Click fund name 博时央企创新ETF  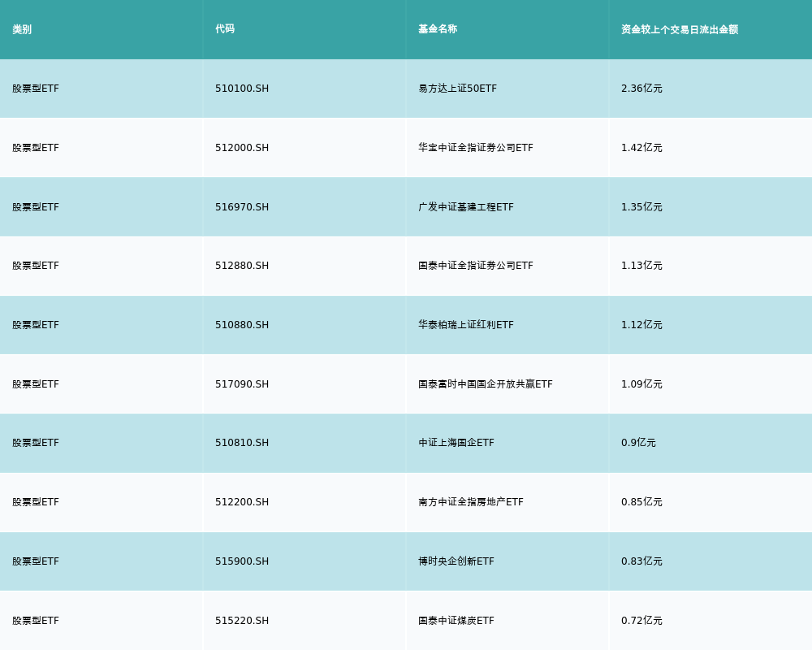(456, 561)
